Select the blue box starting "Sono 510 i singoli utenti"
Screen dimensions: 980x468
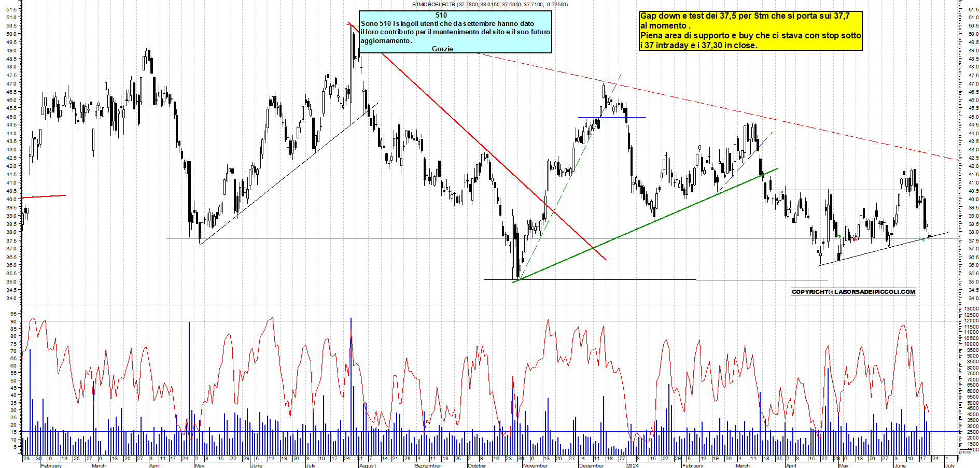pyautogui.click(x=455, y=32)
